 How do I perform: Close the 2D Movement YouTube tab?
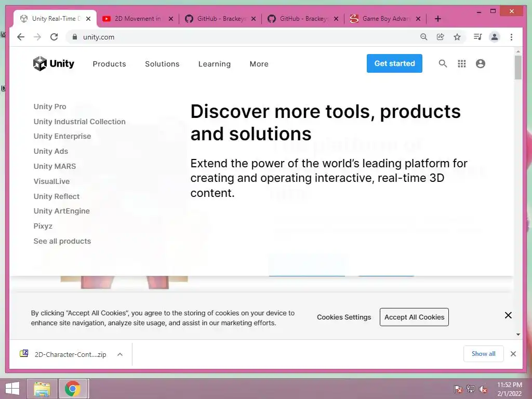pos(170,19)
